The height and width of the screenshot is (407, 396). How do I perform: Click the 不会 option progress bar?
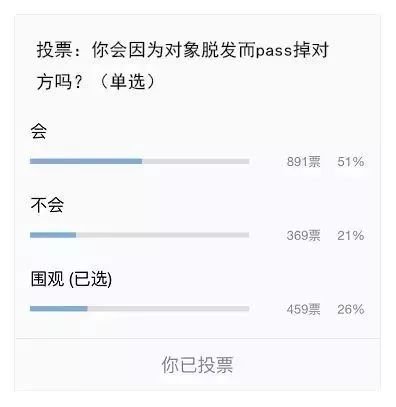pyautogui.click(x=140, y=235)
